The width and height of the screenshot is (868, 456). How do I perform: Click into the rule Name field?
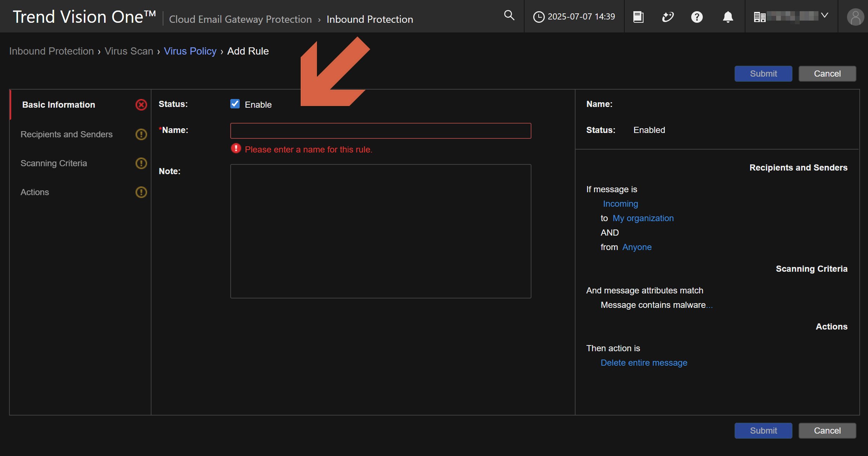(381, 131)
